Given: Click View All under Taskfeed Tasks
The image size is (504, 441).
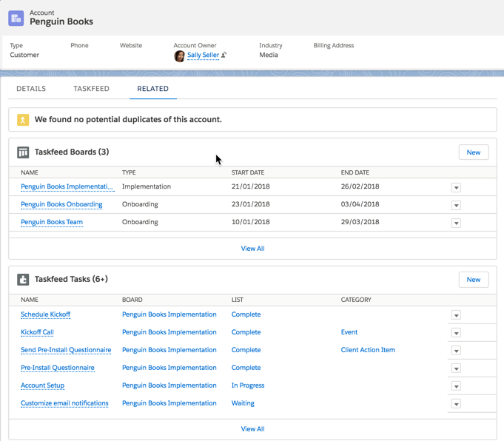Looking at the screenshot, I should pyautogui.click(x=252, y=428).
